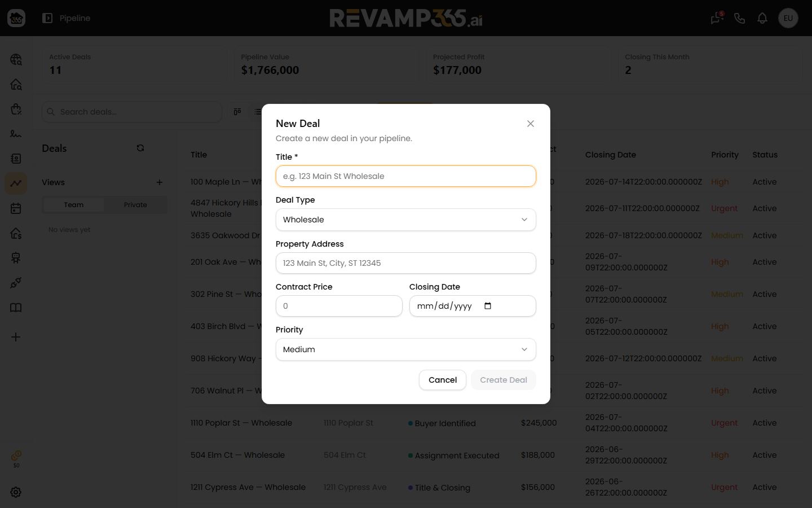The image size is (812, 508).
Task: Click the Assignment Executed stage label
Action: [457, 456]
